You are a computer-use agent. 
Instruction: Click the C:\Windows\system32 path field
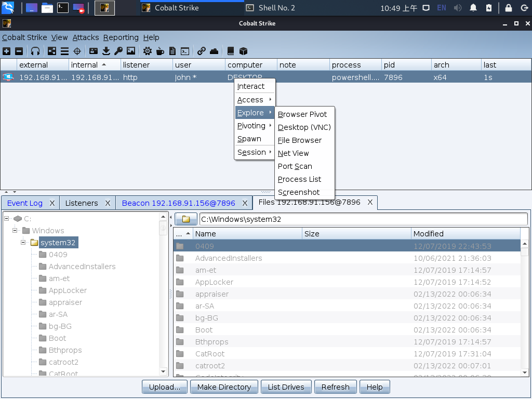click(363, 219)
